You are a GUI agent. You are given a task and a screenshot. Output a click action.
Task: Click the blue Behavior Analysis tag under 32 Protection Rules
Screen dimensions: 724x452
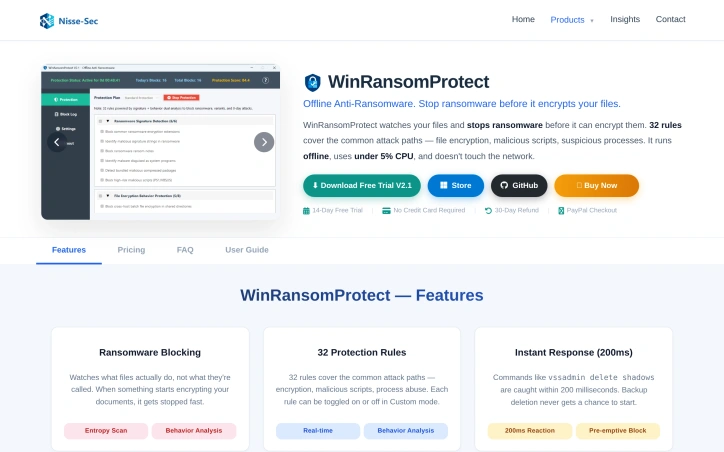coord(405,431)
